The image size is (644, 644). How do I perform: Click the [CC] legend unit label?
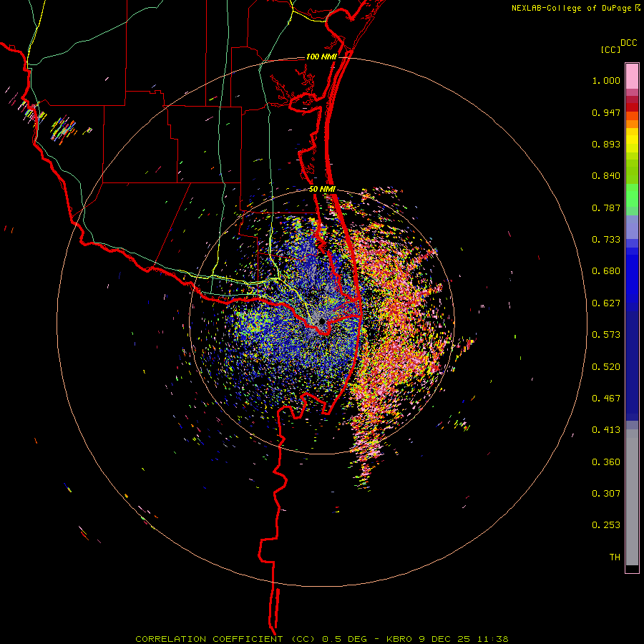tap(610, 49)
